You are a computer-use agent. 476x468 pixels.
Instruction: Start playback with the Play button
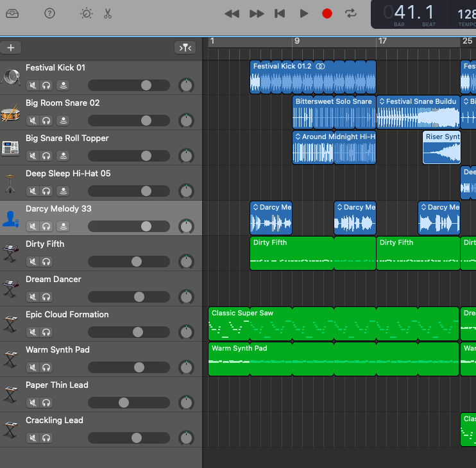point(304,13)
